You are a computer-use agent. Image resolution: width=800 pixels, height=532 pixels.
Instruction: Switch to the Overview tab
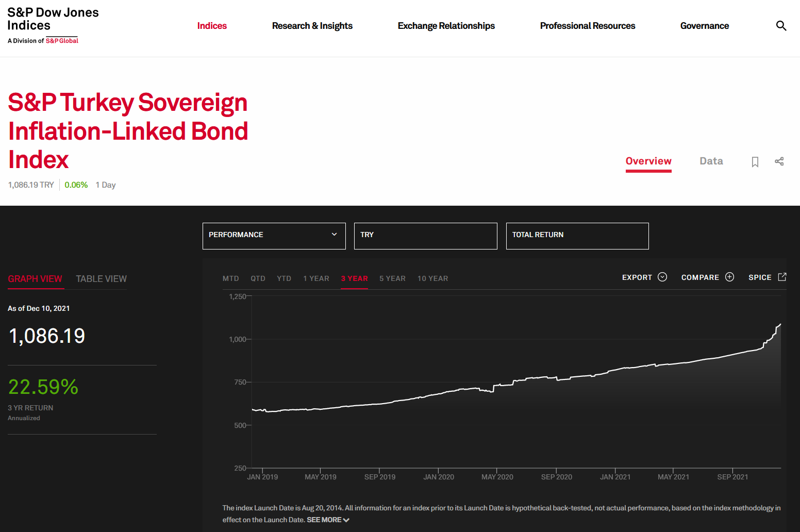coord(648,161)
